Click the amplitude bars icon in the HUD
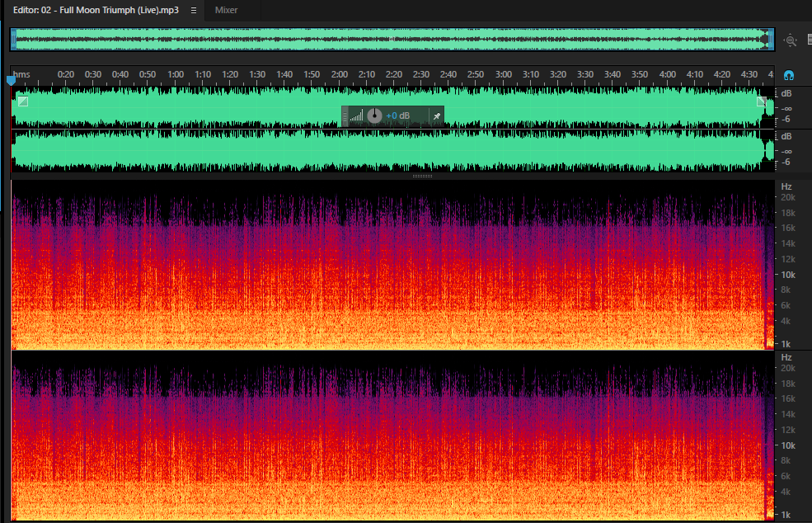 coord(357,116)
